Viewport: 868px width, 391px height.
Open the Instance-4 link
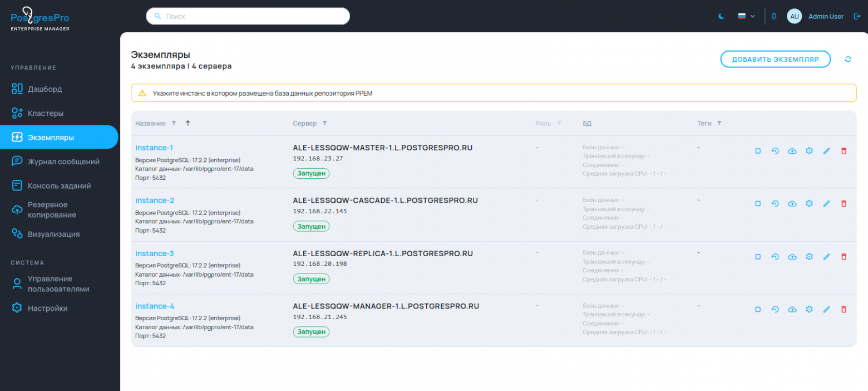[x=155, y=306]
